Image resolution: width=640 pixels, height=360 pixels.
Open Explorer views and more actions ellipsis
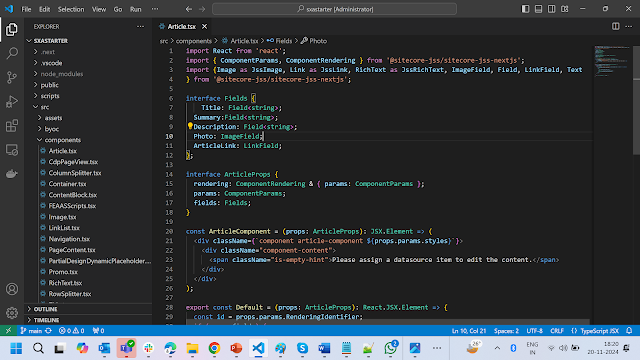coord(140,27)
